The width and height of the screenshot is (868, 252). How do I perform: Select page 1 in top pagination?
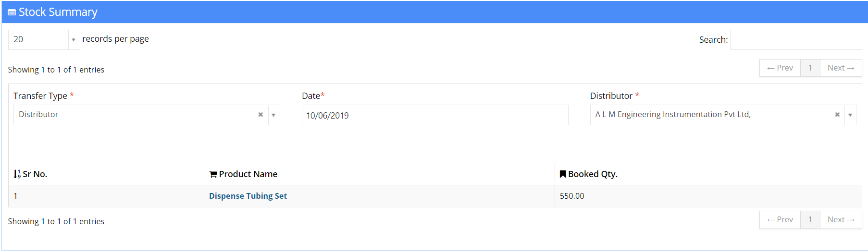click(810, 68)
